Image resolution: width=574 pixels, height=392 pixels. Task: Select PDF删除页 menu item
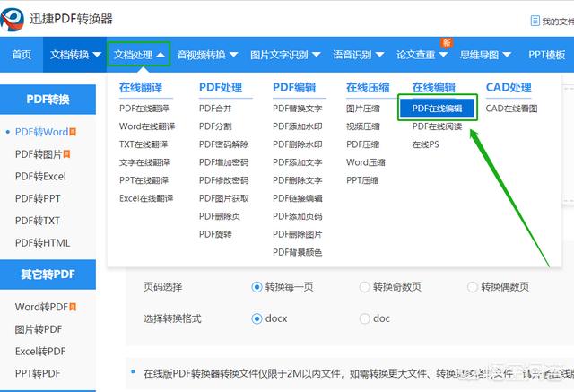coord(220,216)
